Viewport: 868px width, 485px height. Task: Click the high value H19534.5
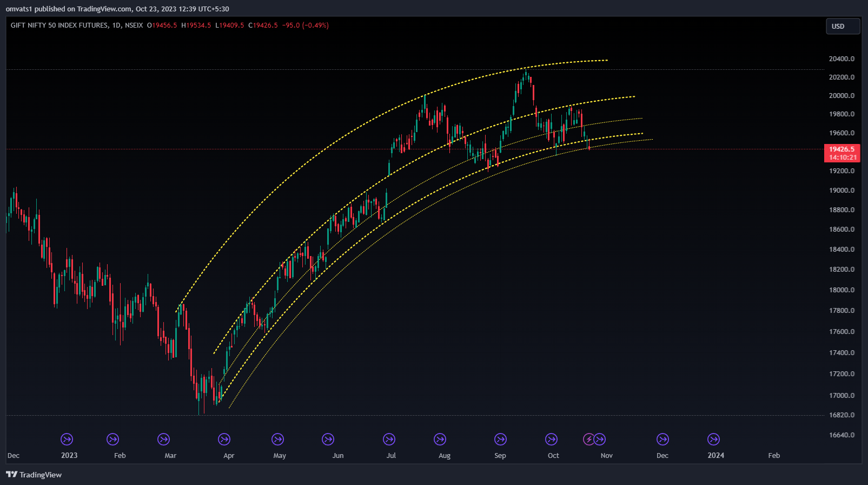pyautogui.click(x=196, y=25)
